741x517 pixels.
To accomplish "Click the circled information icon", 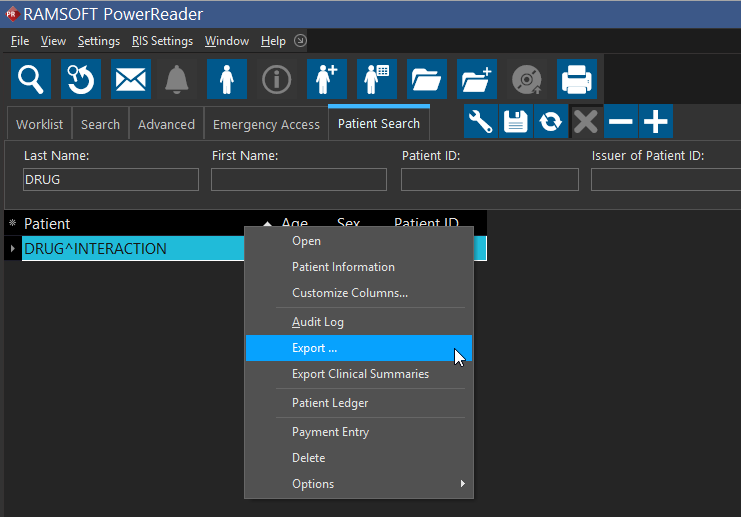I will click(276, 79).
